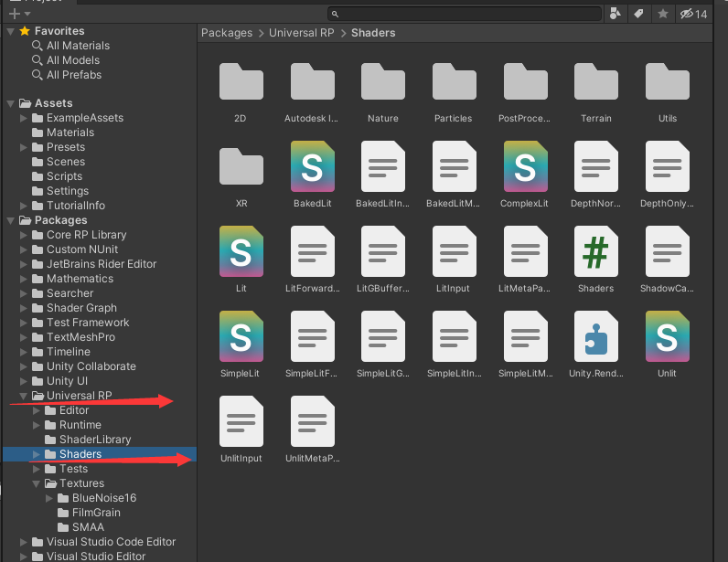728x562 pixels.
Task: Open the Autodesk I... folder
Action: (313, 81)
